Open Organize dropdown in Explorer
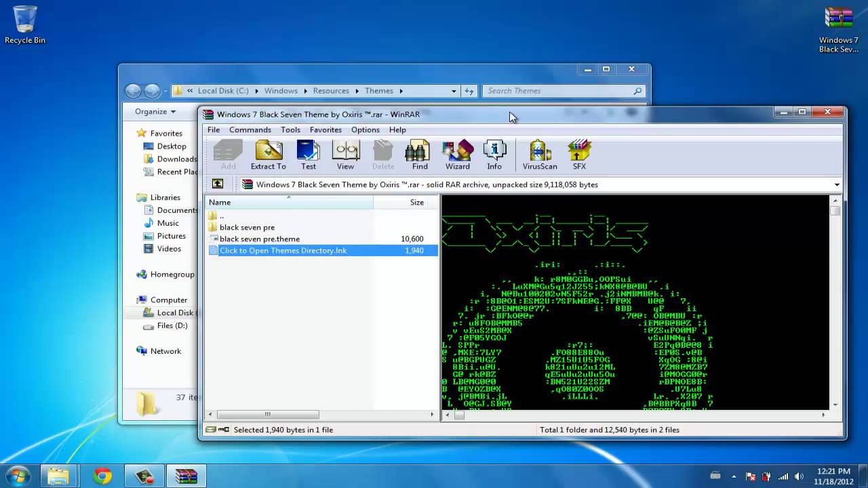This screenshot has width=868, height=488. tap(155, 111)
